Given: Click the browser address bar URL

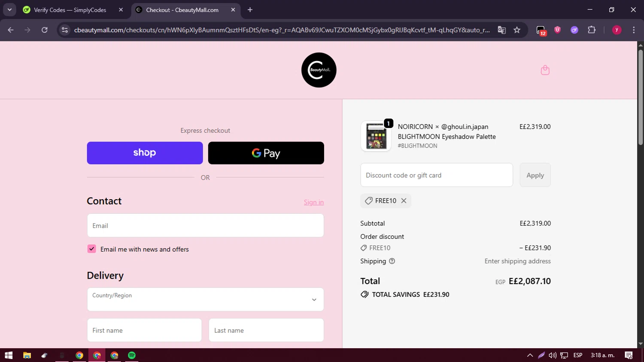Looking at the screenshot, I should 282,30.
